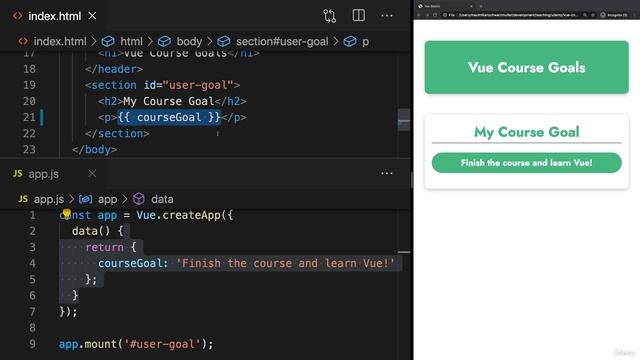Click the Incognito indicator in browser toolbar
The height and width of the screenshot is (360, 640).
[613, 15]
